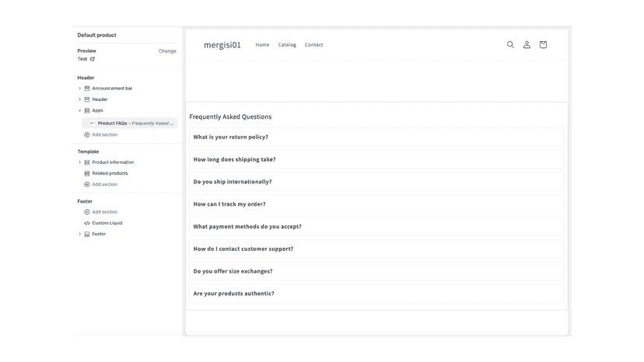Select the Related products section
The width and height of the screenshot is (644, 362).
110,173
